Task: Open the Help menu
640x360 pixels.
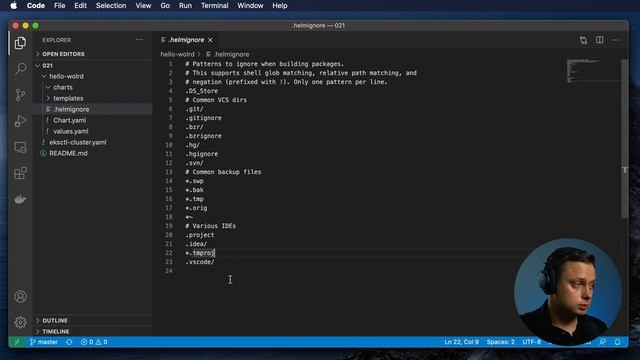Action: click(280, 6)
